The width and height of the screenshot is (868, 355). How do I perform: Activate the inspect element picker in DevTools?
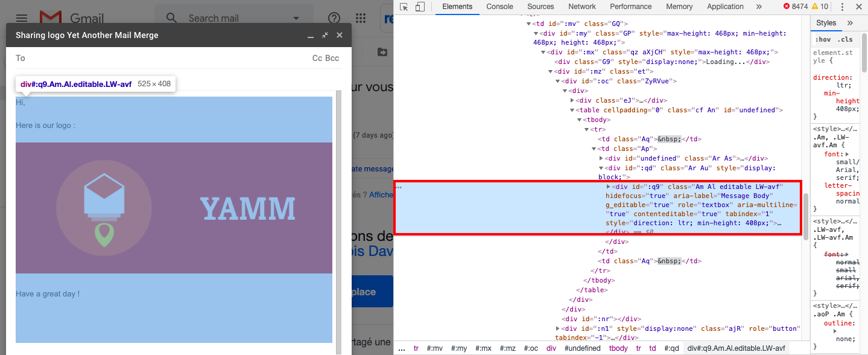click(x=404, y=7)
